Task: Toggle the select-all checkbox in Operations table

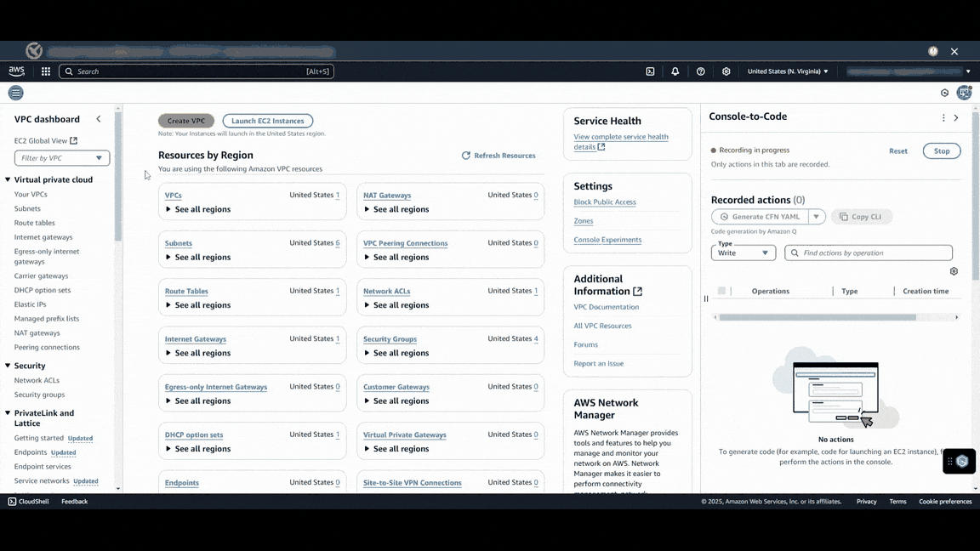Action: coord(722,291)
